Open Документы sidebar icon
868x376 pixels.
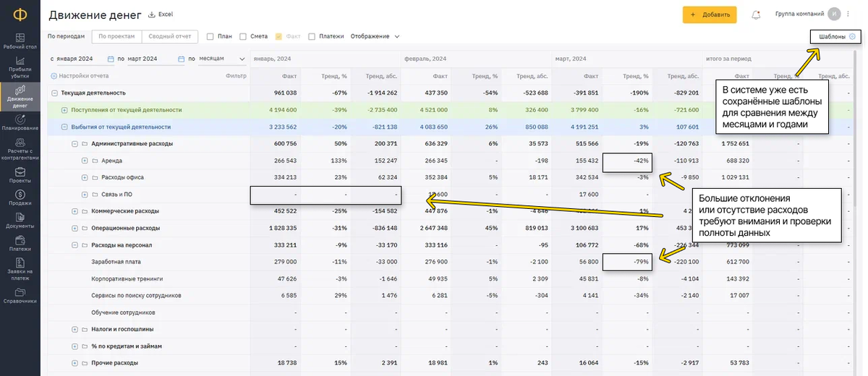click(x=20, y=216)
